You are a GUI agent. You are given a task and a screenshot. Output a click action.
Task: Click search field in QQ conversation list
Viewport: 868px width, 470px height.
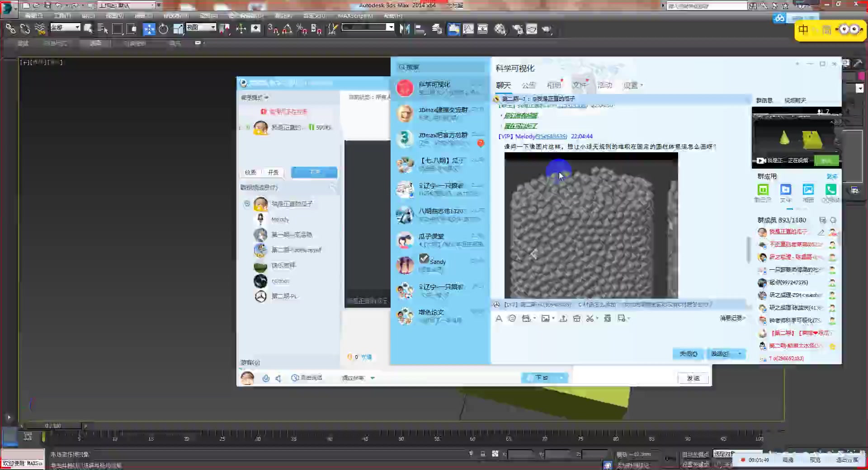pos(440,67)
